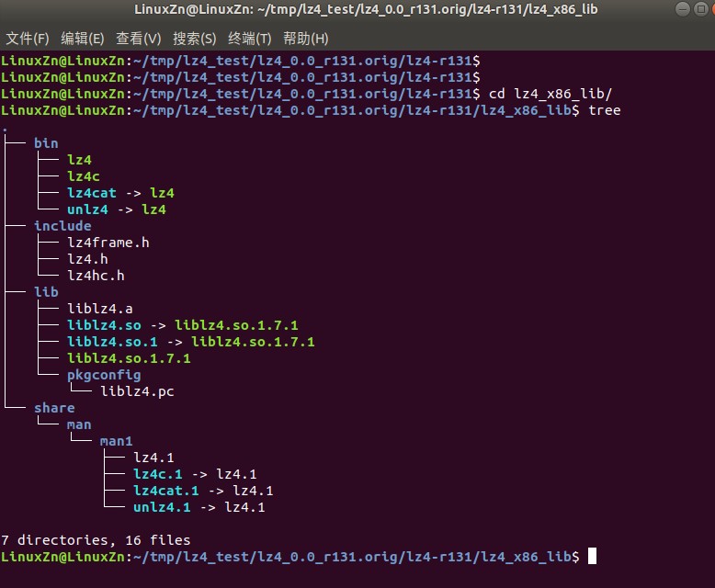Screen dimensions: 715x588
Task: Minimize the terminal window
Action: pyautogui.click(x=683, y=9)
